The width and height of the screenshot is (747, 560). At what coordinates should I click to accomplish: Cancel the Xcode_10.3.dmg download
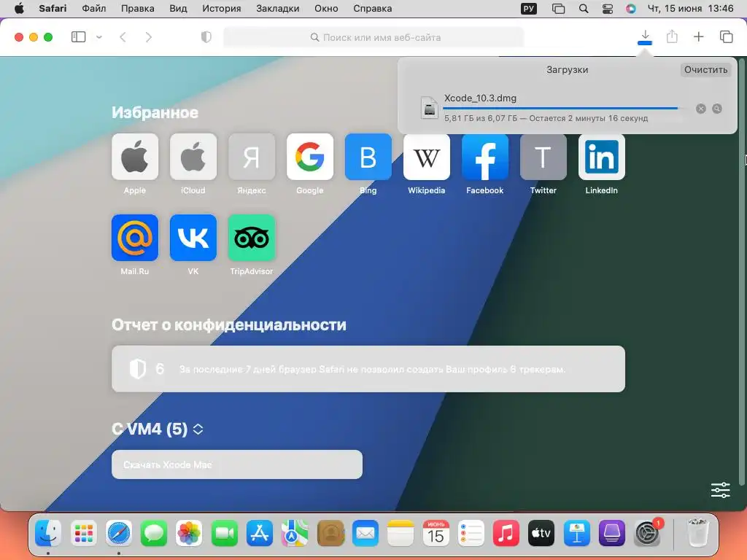point(701,109)
